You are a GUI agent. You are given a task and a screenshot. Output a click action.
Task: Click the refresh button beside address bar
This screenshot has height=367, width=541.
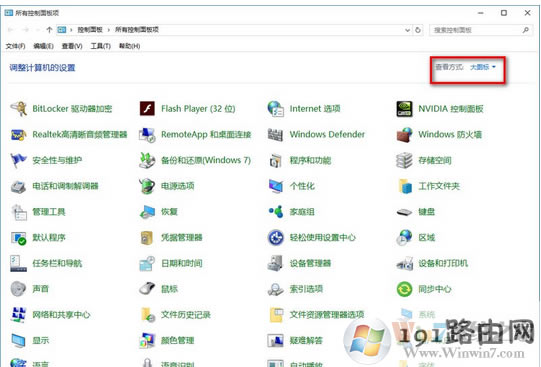pyautogui.click(x=418, y=30)
